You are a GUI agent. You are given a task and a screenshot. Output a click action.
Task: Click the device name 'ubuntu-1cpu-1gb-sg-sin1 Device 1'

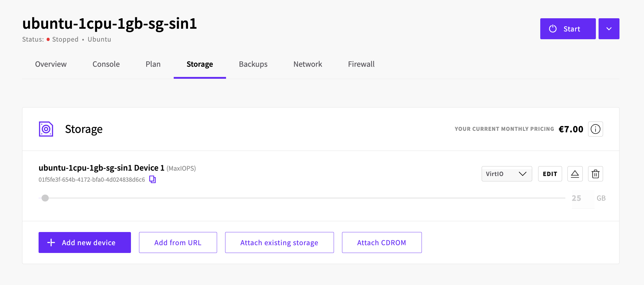(101, 168)
